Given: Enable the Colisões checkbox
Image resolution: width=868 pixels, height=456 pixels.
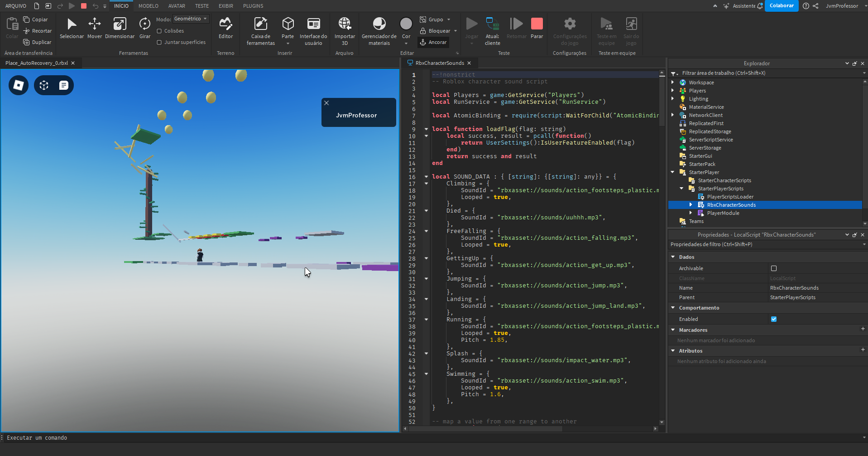Looking at the screenshot, I should [159, 31].
